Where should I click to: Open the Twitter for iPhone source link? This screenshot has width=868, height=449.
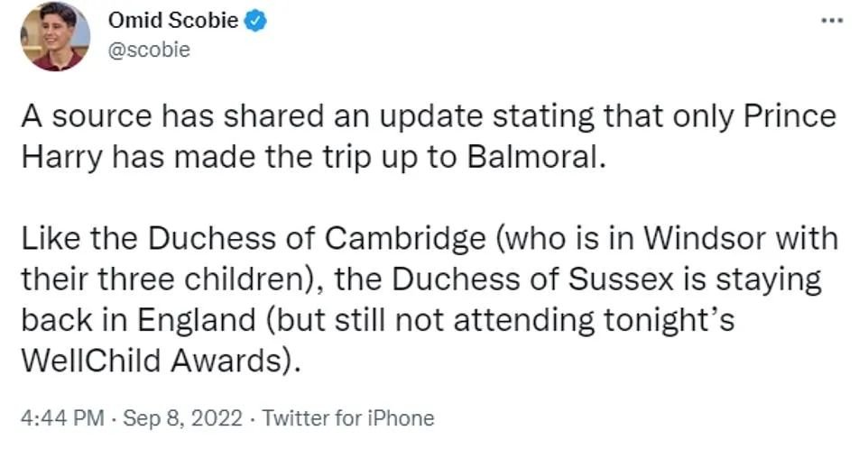pos(348,418)
